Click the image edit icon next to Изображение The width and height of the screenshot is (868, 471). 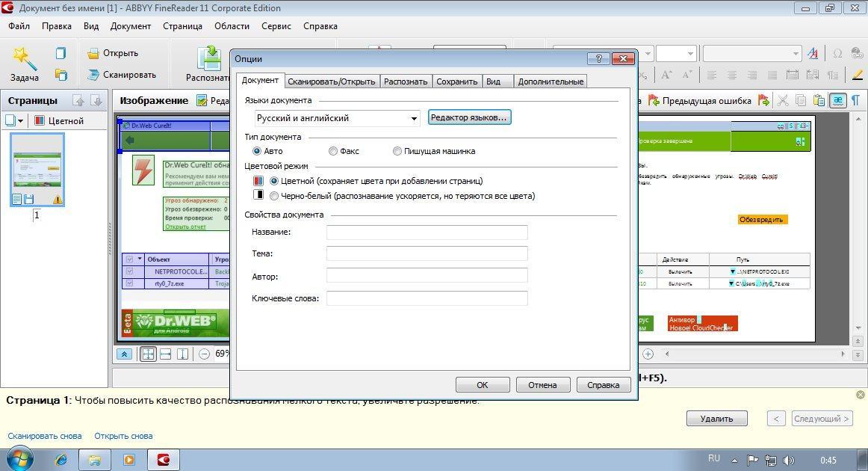tap(202, 100)
